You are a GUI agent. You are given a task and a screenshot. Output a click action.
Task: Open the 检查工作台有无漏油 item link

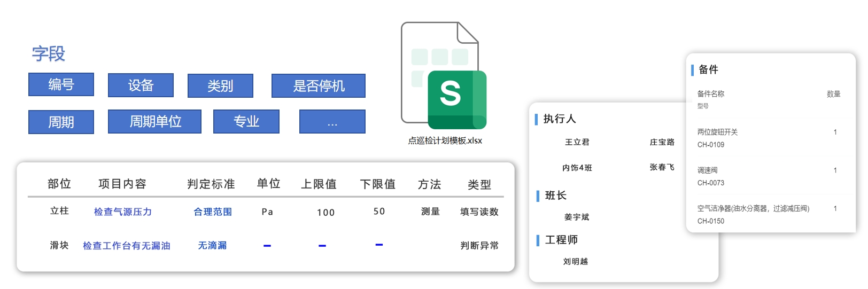click(127, 246)
